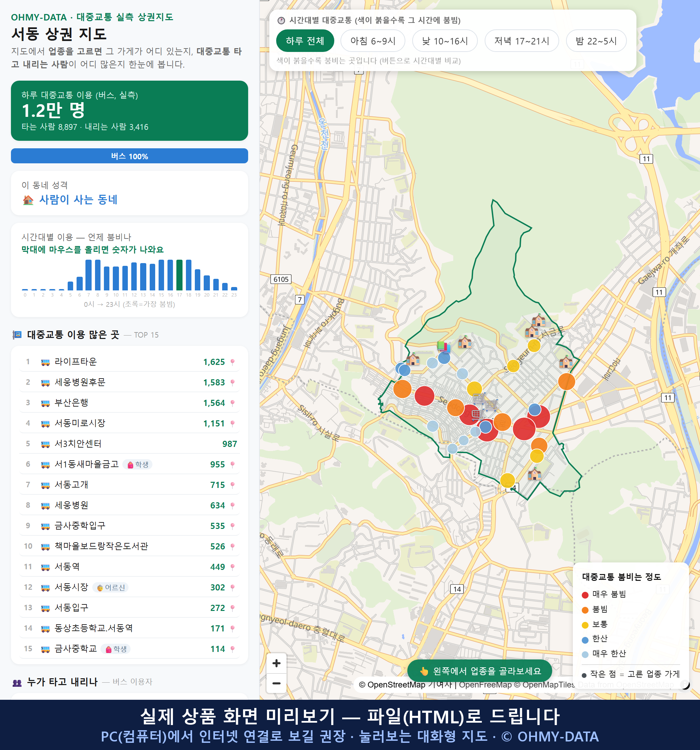
Task: Click the bus icon beside 책마을보드랑작은도서관
Action: coord(45,546)
